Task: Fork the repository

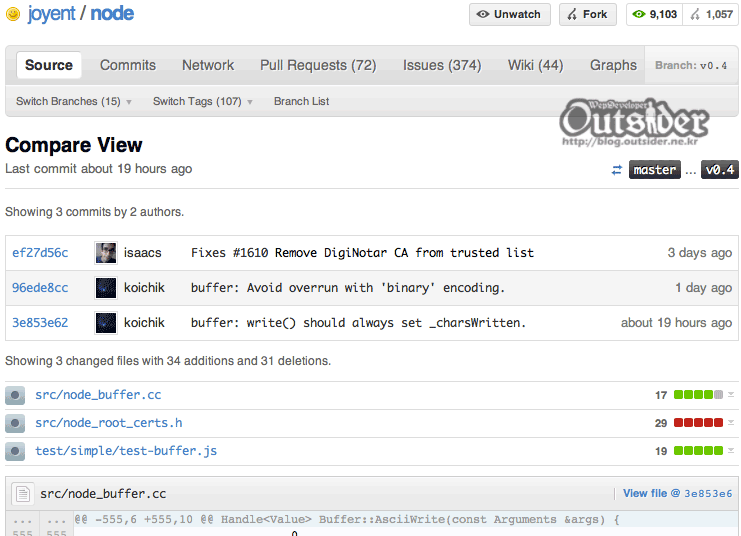Action: pyautogui.click(x=588, y=14)
